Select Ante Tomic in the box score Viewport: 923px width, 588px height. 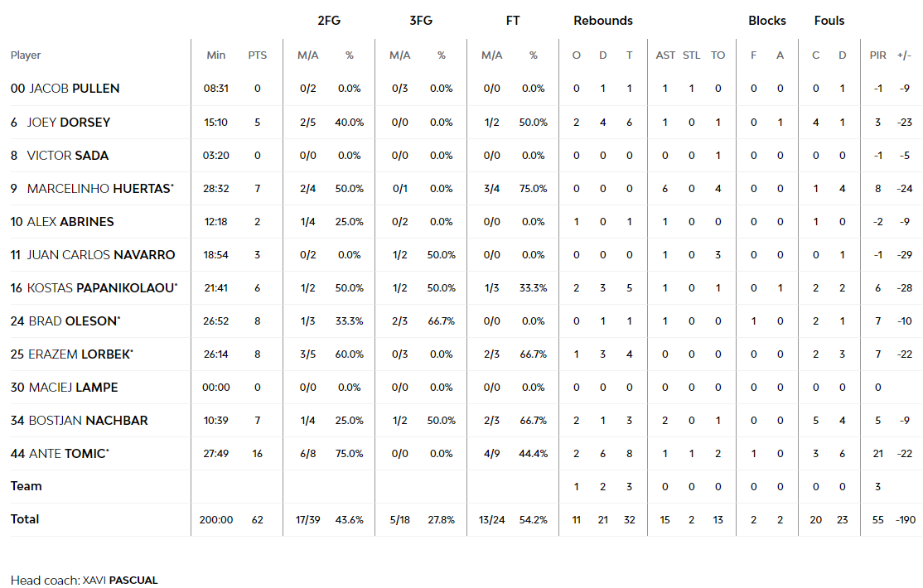pos(69,453)
